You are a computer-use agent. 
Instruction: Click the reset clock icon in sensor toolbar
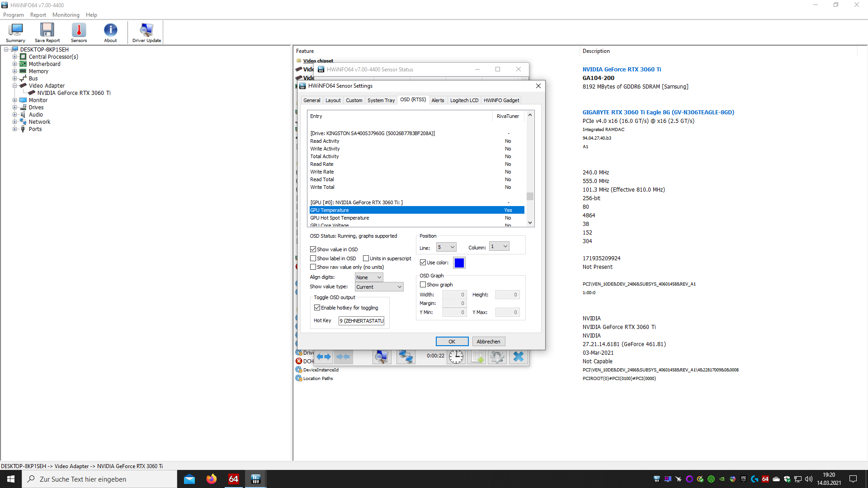(x=456, y=357)
